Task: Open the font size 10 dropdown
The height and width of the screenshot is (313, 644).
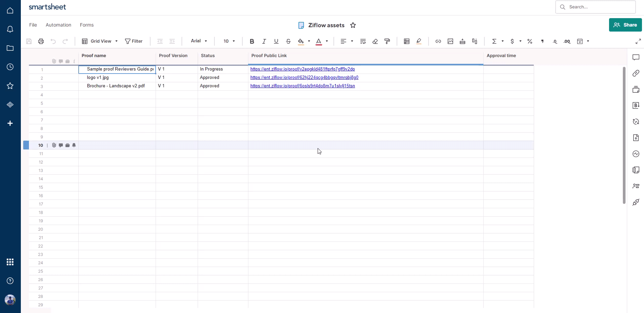Action: (x=229, y=41)
